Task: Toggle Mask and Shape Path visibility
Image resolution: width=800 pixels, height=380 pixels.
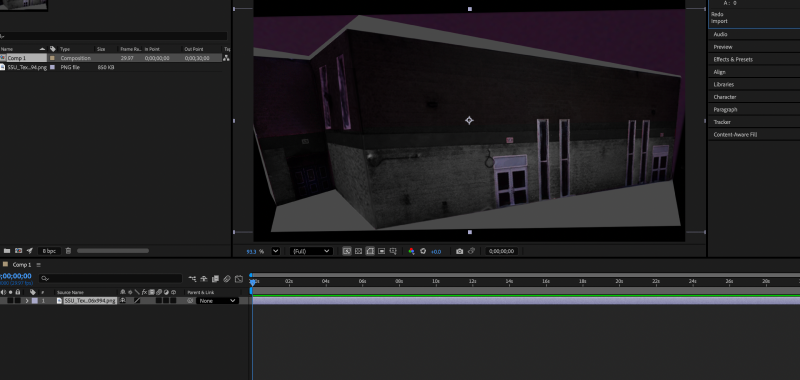Action: pyautogui.click(x=370, y=251)
